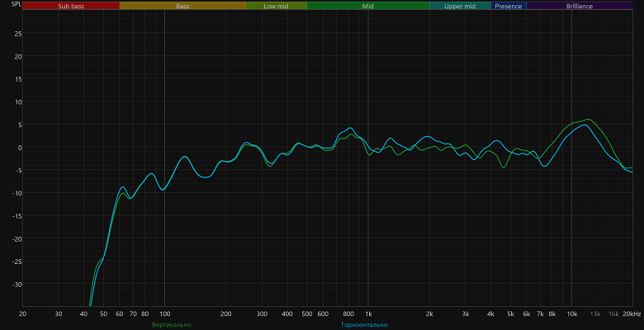
Task: Click the Brilliance band header
Action: pyautogui.click(x=580, y=6)
